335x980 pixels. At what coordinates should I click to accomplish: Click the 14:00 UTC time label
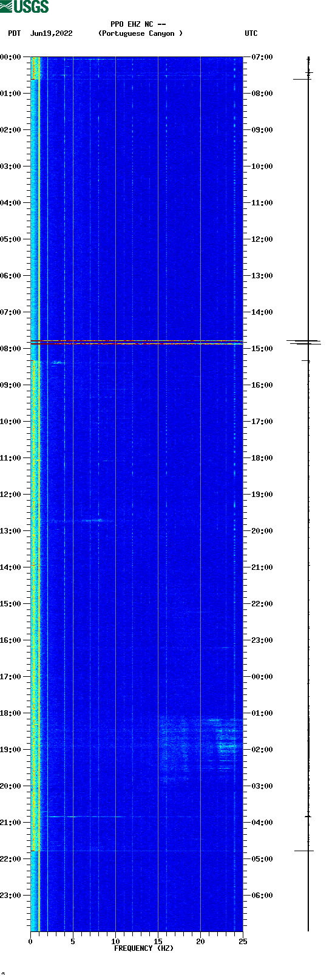click(x=262, y=312)
